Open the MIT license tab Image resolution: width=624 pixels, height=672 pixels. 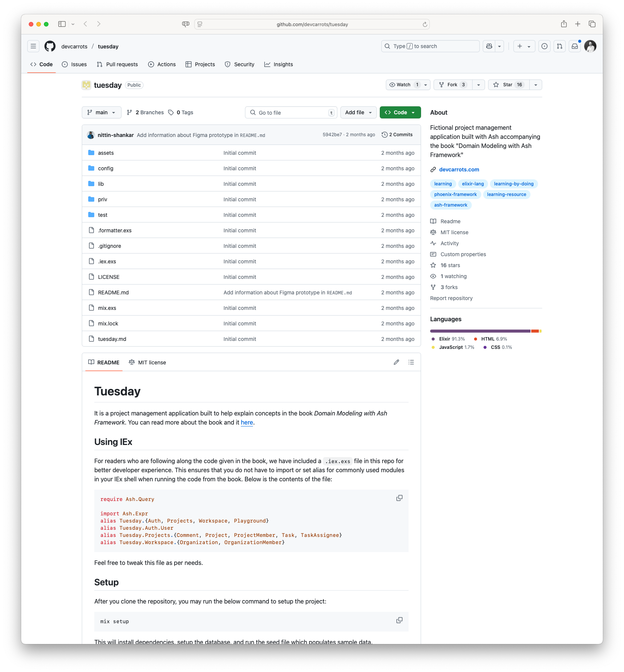click(x=148, y=362)
